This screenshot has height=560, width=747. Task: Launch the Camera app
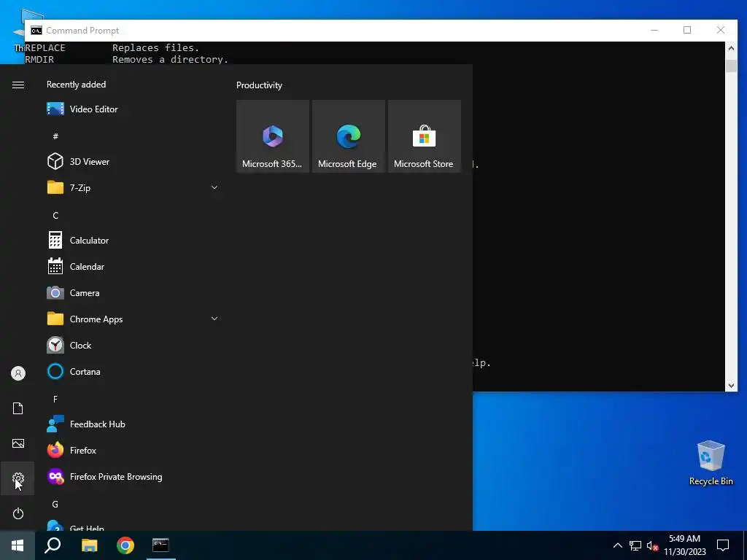(133, 293)
